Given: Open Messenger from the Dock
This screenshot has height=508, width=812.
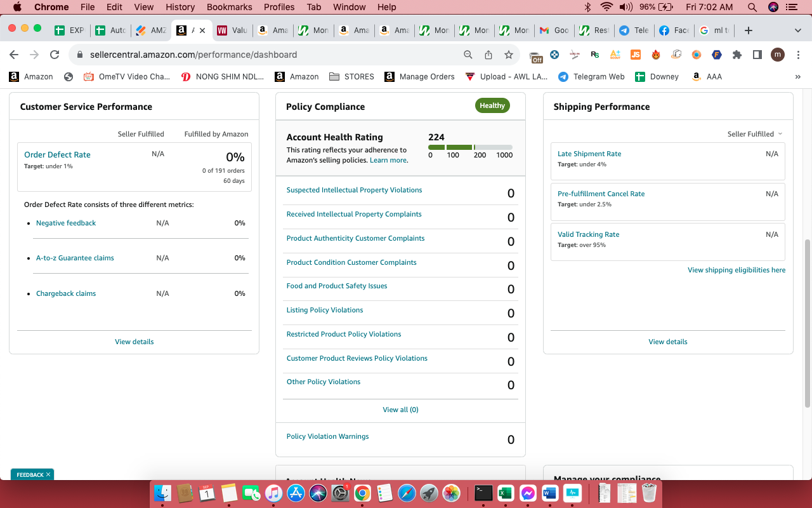Looking at the screenshot, I should click(x=527, y=493).
